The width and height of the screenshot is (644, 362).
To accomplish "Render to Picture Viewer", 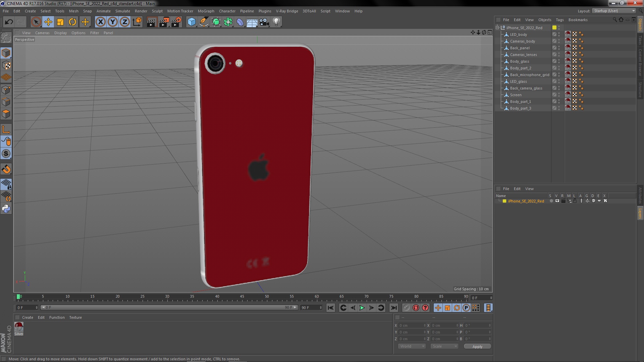I will (x=164, y=22).
